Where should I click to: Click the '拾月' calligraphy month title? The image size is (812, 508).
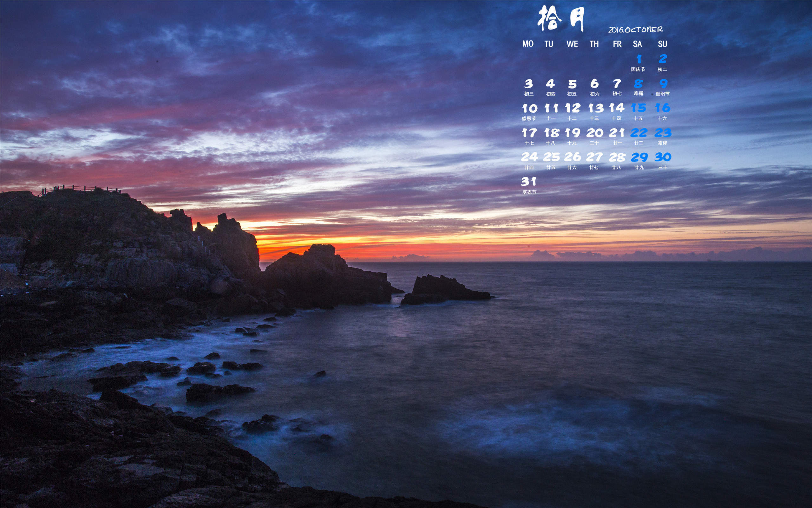(x=561, y=18)
